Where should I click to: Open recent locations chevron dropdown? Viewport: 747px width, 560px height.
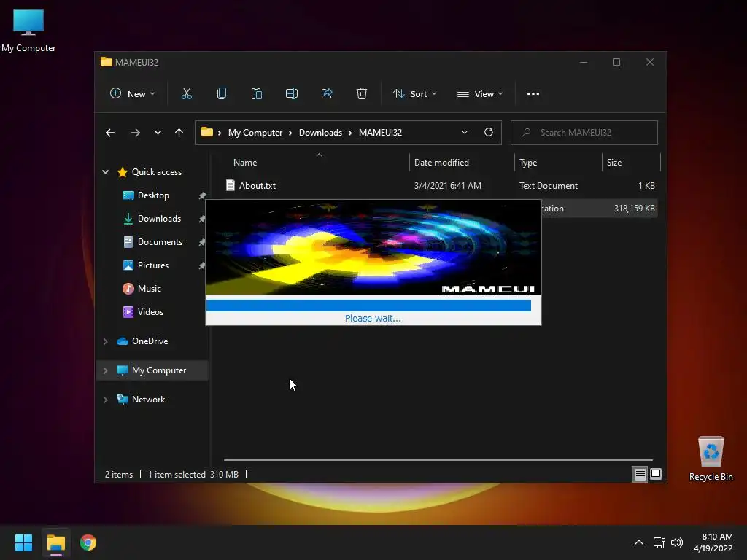158,133
